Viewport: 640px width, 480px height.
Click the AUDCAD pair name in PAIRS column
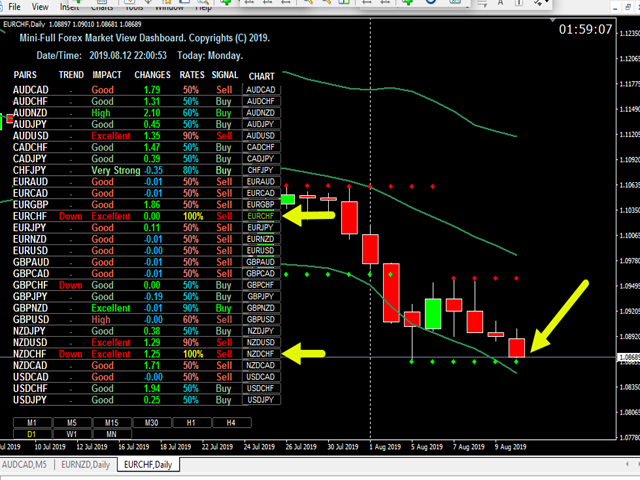[31, 90]
